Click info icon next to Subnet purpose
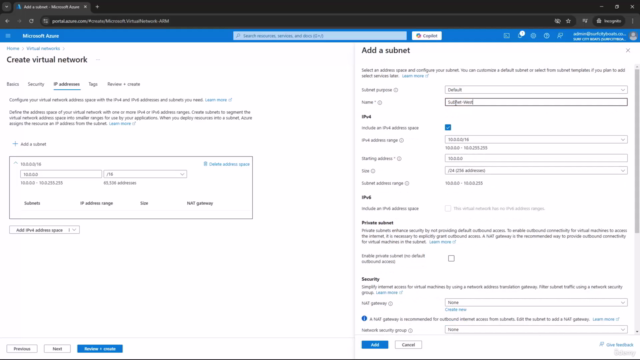This screenshot has height=360, width=640. tap(396, 90)
